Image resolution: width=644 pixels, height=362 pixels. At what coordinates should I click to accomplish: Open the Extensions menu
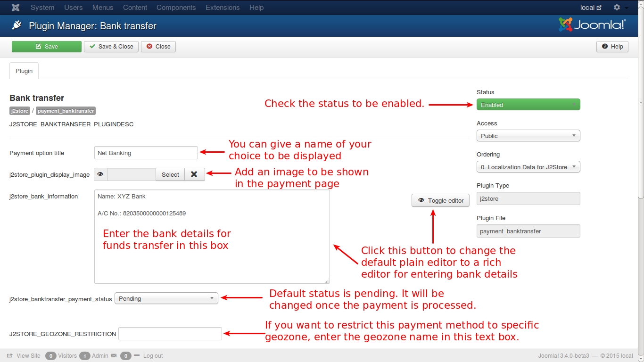pos(223,8)
